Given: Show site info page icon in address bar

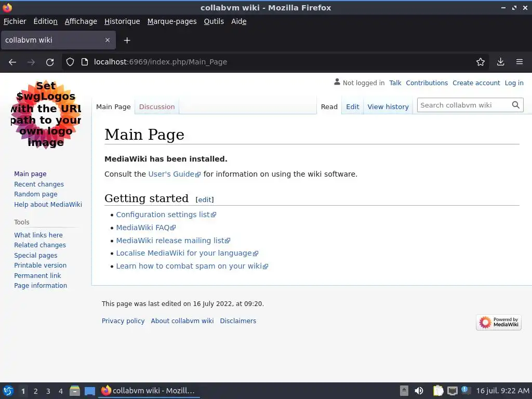Looking at the screenshot, I should [85, 62].
